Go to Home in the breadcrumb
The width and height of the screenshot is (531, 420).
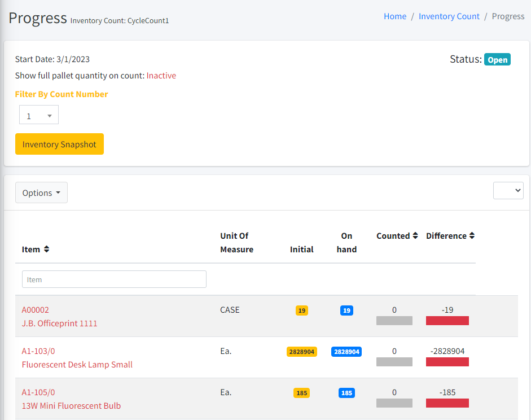click(x=395, y=16)
